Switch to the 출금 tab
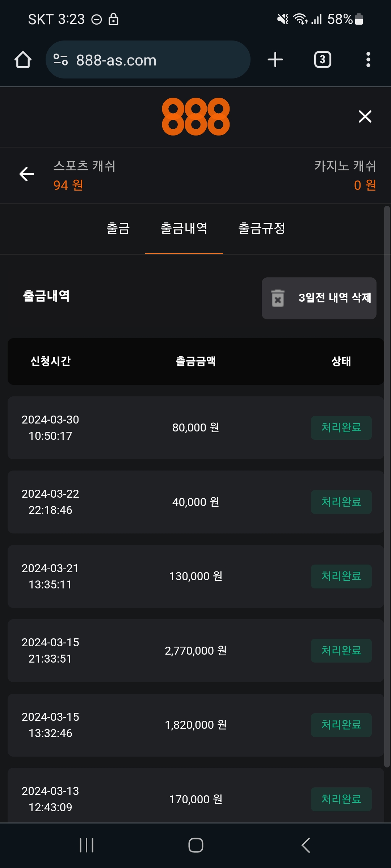 (118, 229)
